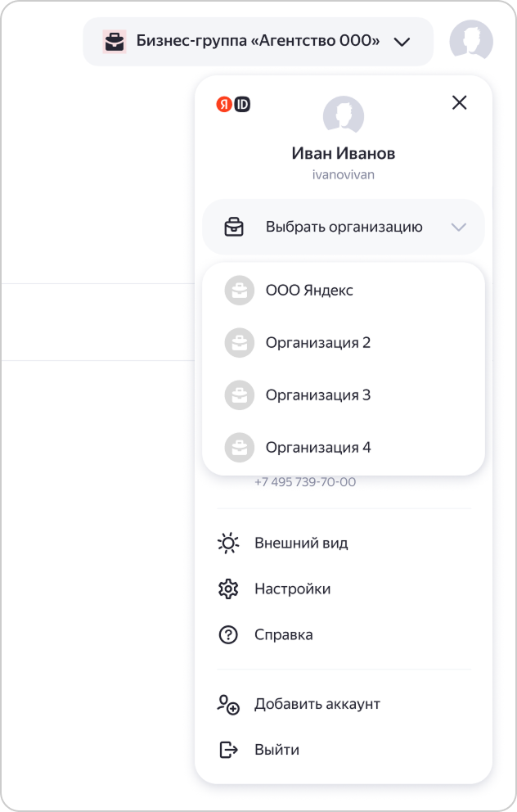Open Настройки

pos(292,589)
